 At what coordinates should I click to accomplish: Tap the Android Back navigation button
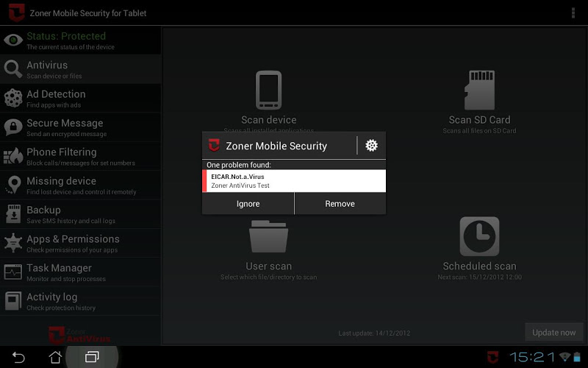(18, 357)
